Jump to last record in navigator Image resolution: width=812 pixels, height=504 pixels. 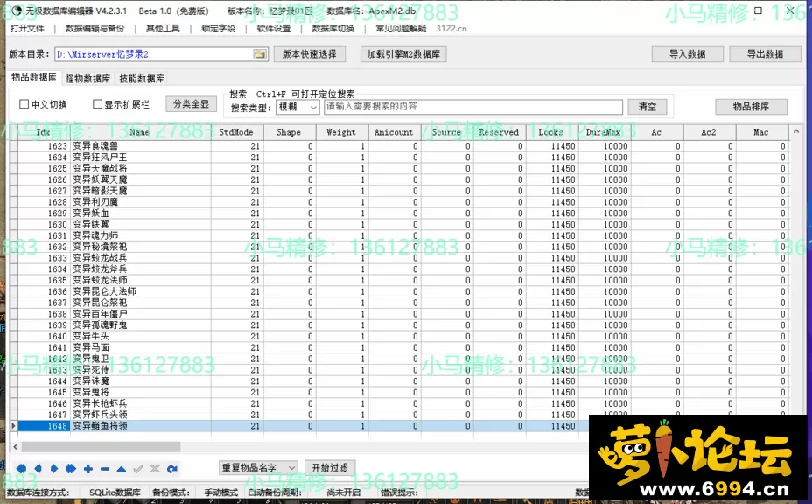(x=71, y=469)
